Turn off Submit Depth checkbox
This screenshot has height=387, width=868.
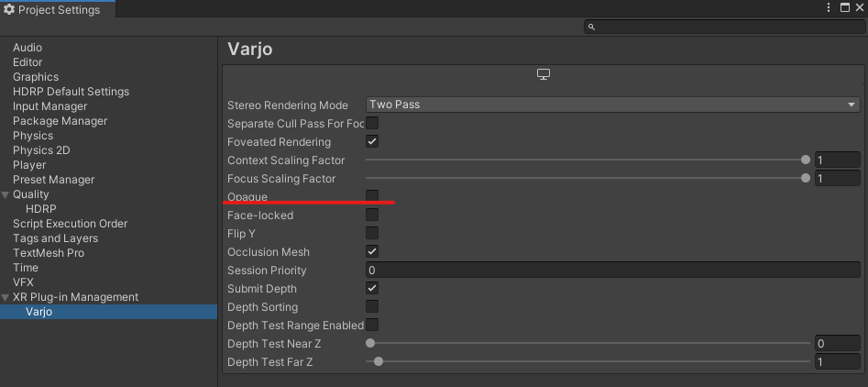pyautogui.click(x=372, y=288)
